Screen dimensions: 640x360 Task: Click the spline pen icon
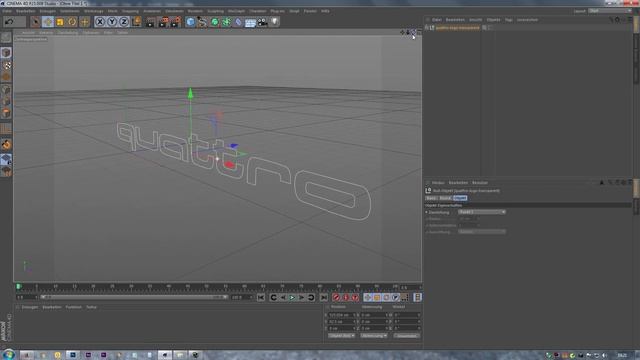(x=202, y=22)
